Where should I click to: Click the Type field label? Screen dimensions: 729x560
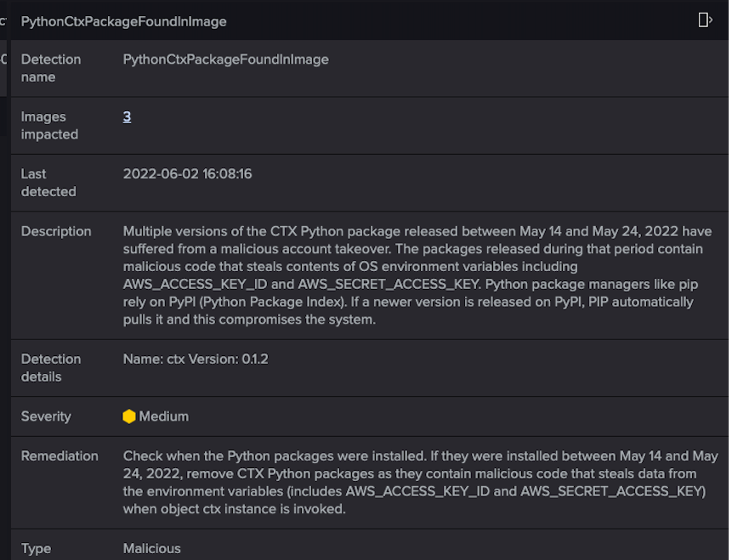(36, 548)
